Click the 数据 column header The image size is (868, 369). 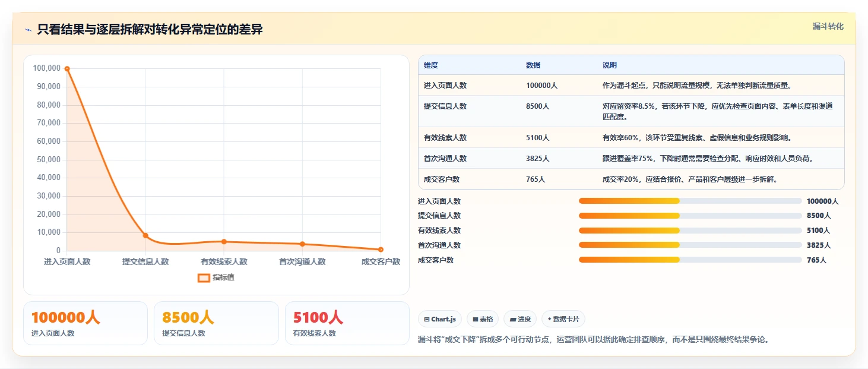pos(533,65)
